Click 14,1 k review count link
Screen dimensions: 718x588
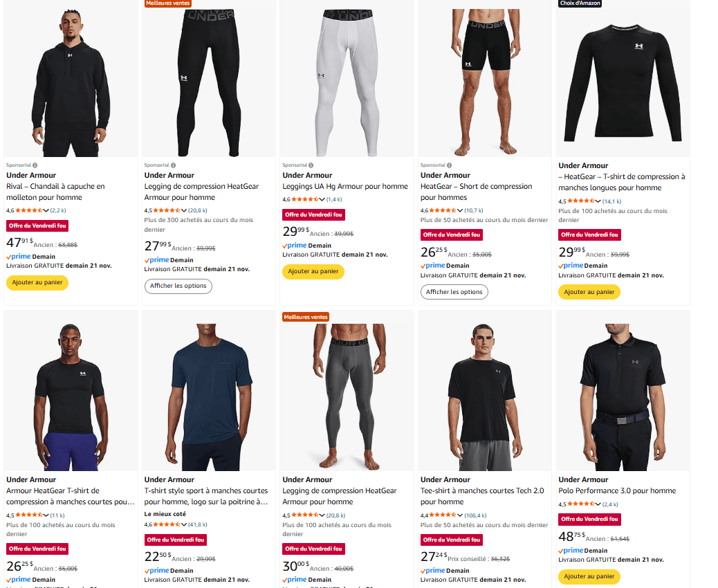coord(611,201)
